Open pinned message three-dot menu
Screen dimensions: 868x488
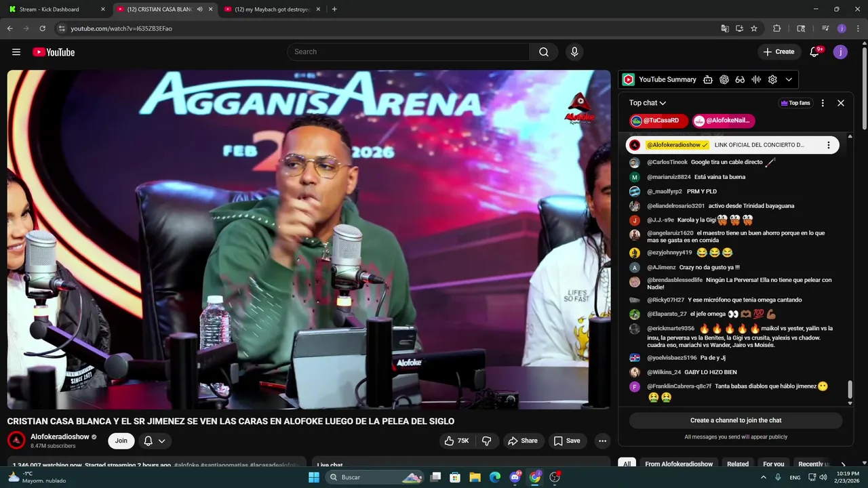tap(828, 145)
